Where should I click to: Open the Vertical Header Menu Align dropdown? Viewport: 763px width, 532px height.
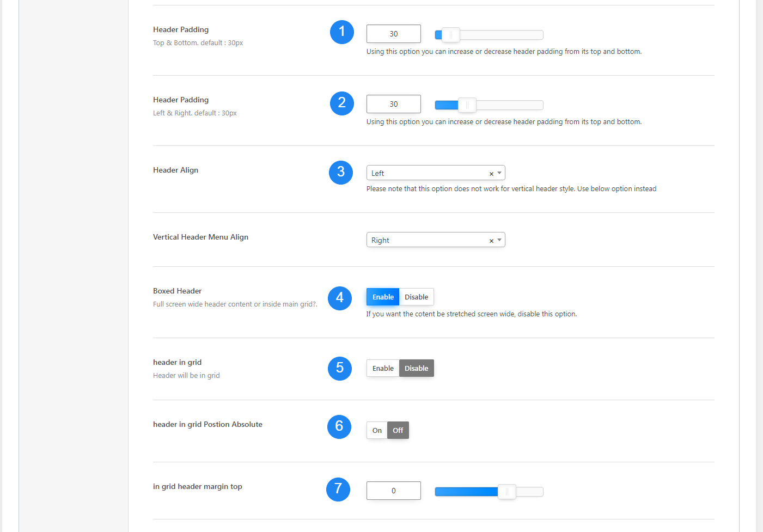click(499, 240)
